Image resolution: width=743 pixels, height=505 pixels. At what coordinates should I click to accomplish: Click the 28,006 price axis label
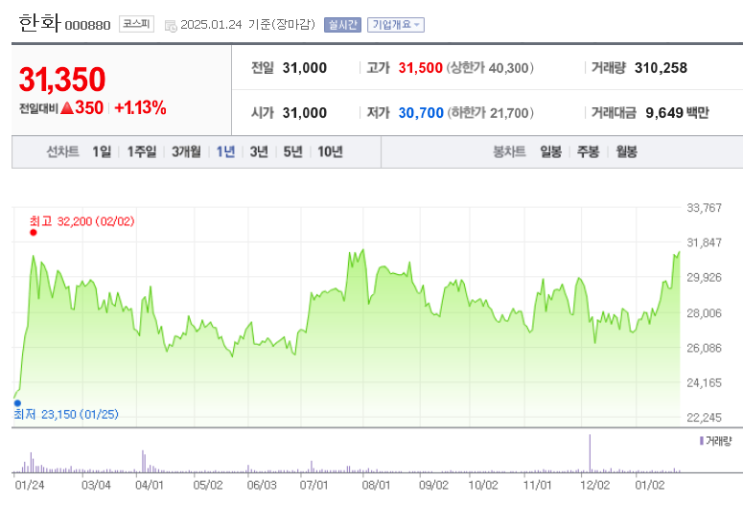(704, 313)
